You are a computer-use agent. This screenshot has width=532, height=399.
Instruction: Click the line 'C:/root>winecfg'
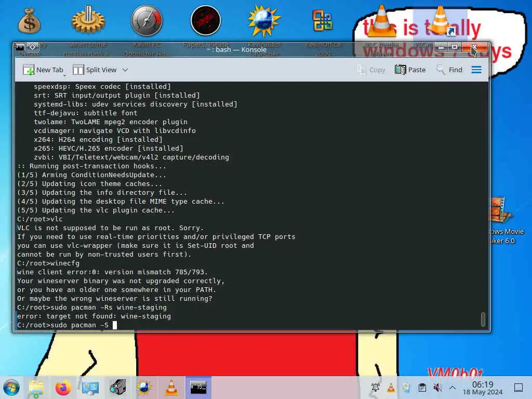[48, 263]
